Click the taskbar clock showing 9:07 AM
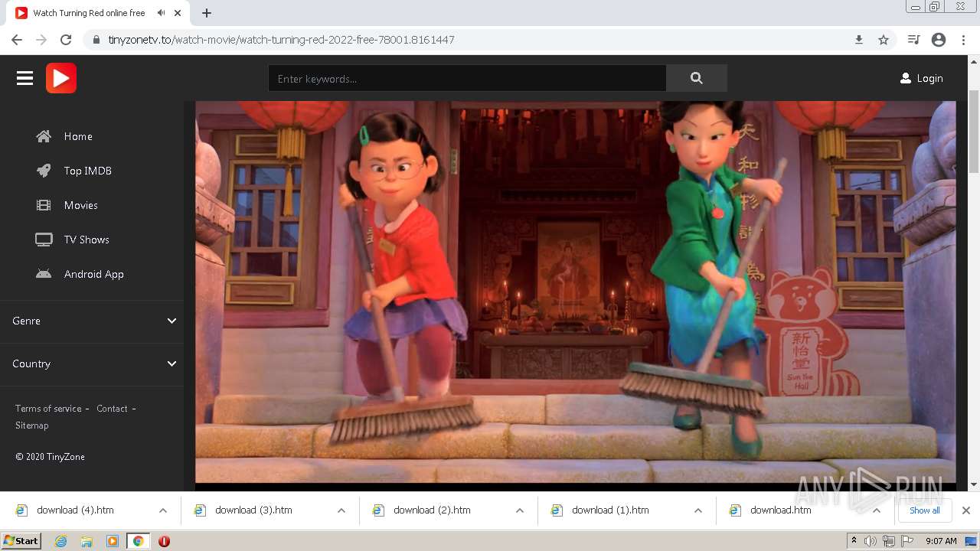This screenshot has height=551, width=980. (941, 541)
